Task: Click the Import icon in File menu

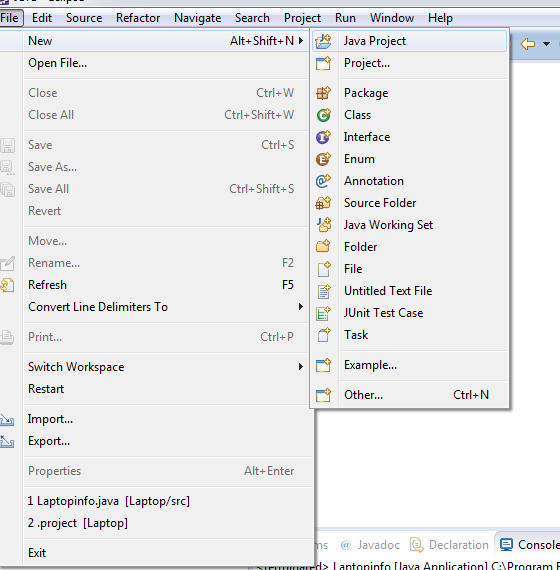Action: (7, 420)
